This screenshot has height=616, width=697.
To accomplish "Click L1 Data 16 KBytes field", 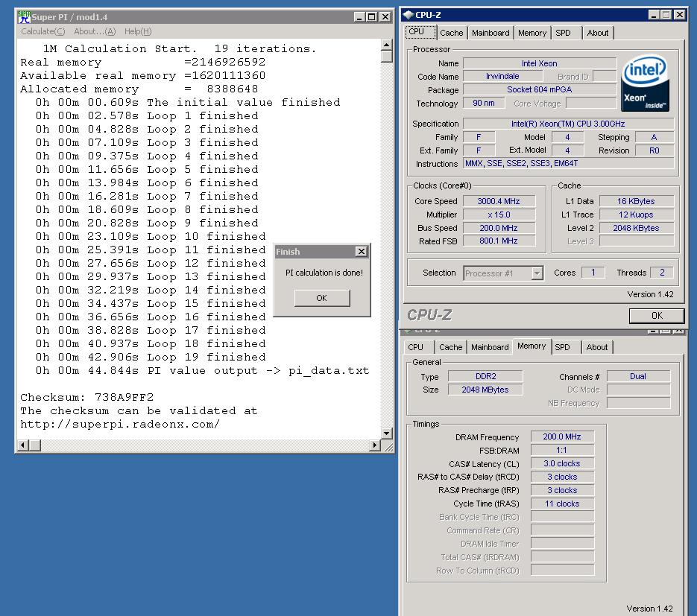I will point(636,201).
